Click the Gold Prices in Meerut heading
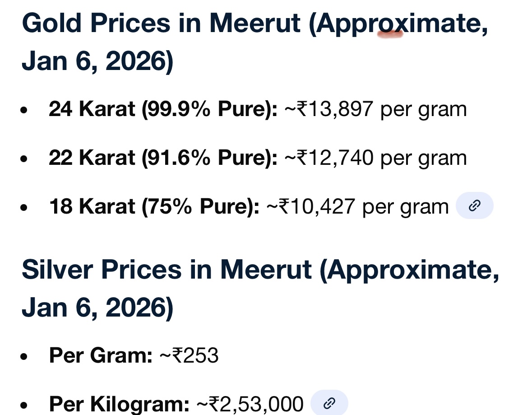The height and width of the screenshot is (415, 532). click(254, 23)
